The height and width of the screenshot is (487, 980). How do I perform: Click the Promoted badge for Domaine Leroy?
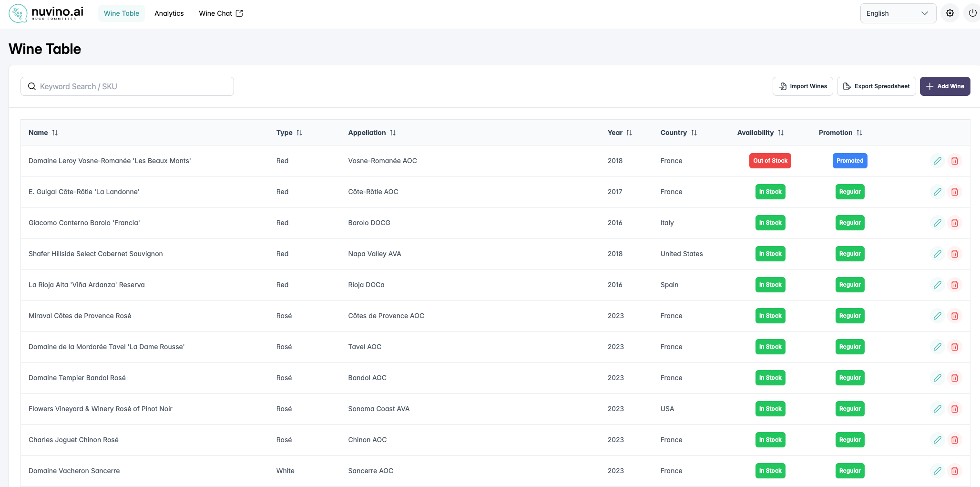(850, 161)
